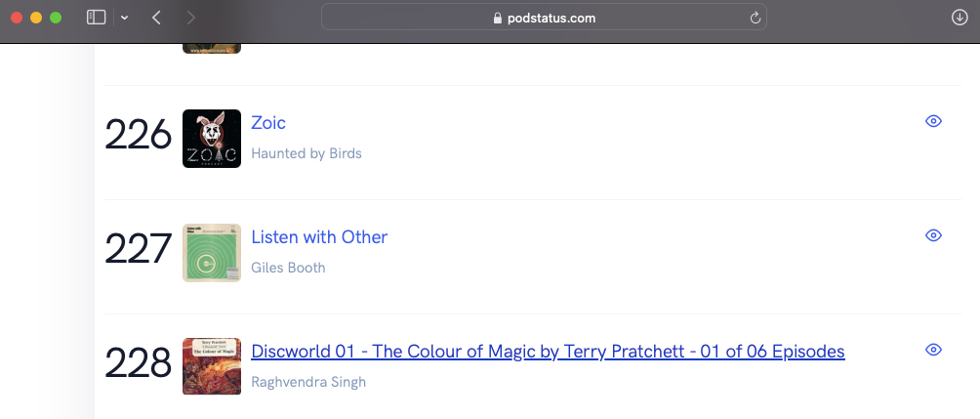Click the Discworld book cover thumbnail

click(212, 366)
